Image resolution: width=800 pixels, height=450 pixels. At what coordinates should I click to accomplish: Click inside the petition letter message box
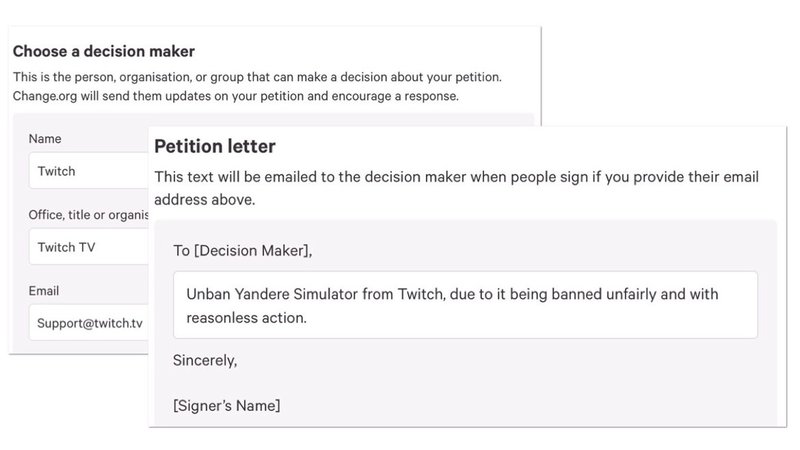[465, 304]
